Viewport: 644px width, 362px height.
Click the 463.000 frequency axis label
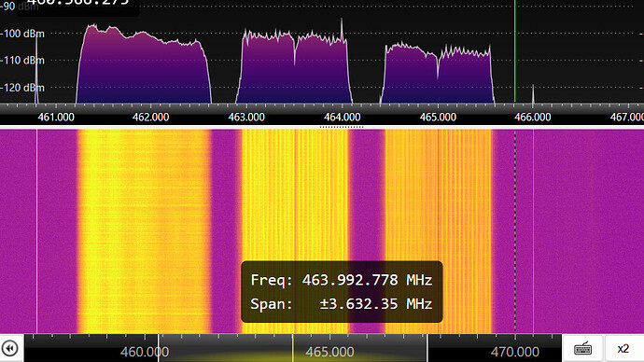pos(246,117)
